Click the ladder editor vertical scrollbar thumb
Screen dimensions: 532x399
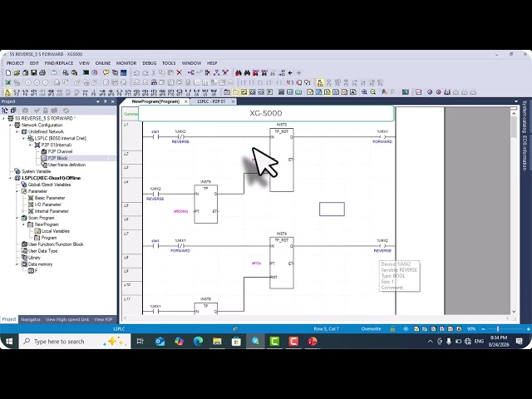click(x=514, y=127)
